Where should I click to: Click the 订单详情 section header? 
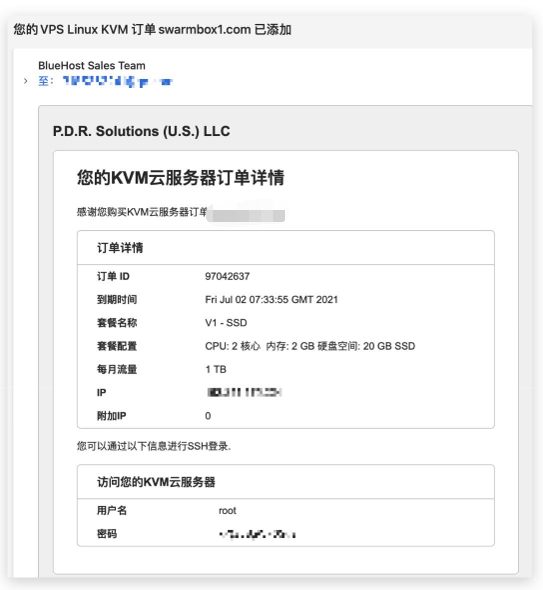[x=120, y=248]
